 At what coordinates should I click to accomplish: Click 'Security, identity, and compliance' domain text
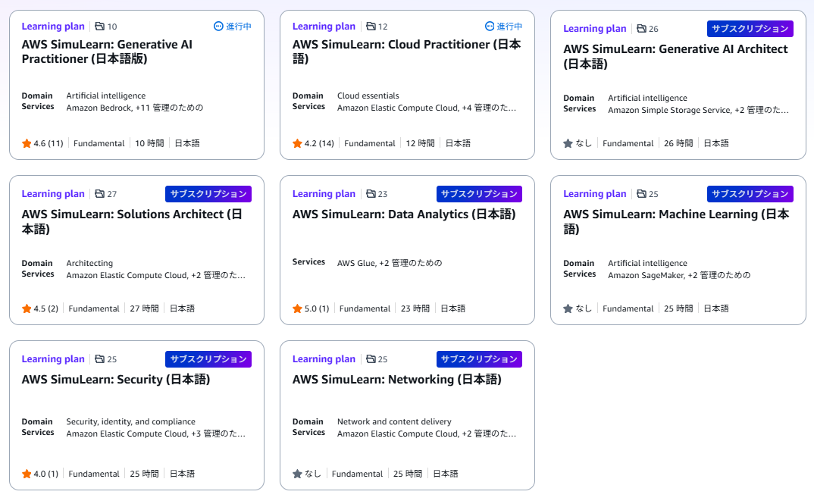click(x=131, y=421)
